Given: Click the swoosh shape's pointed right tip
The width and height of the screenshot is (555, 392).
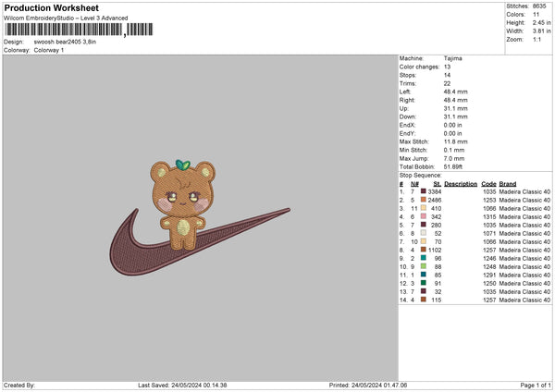Looking at the screenshot, I should click(x=289, y=210).
